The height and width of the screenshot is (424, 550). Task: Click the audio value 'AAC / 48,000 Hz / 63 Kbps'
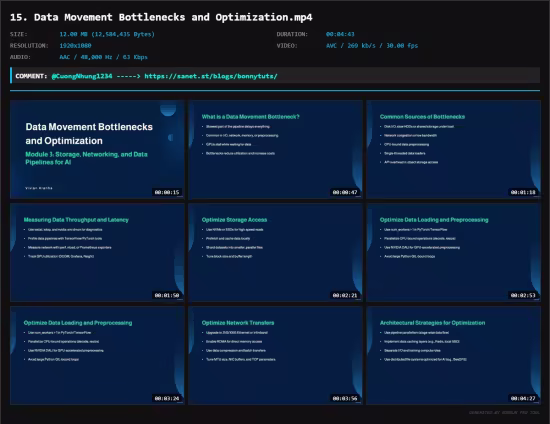click(103, 57)
